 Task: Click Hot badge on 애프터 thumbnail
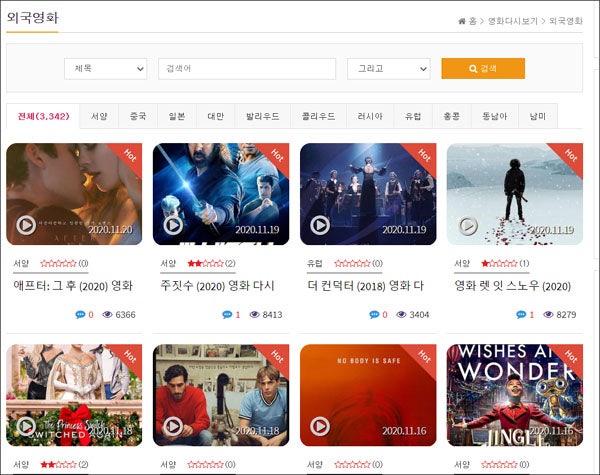[x=130, y=155]
